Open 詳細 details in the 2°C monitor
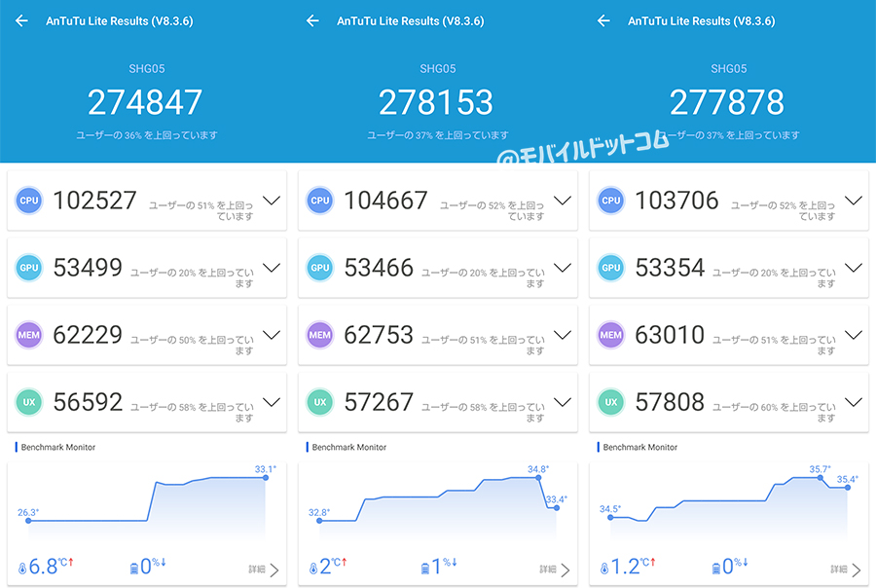 click(555, 570)
